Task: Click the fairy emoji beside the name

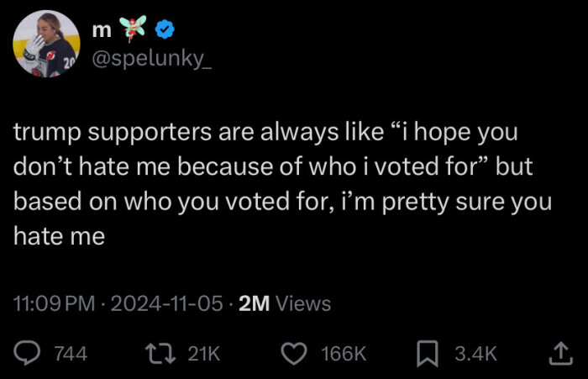Action: pos(134,29)
